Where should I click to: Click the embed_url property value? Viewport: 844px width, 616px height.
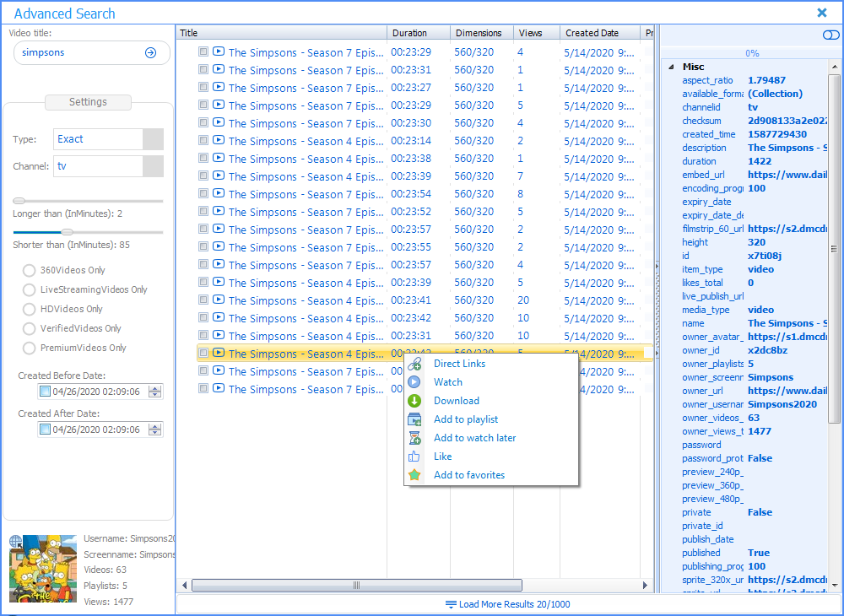(787, 175)
